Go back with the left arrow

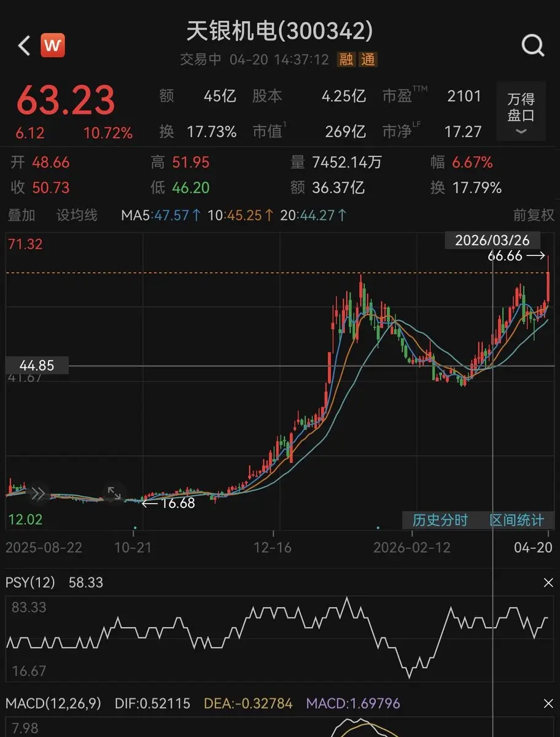point(24,45)
